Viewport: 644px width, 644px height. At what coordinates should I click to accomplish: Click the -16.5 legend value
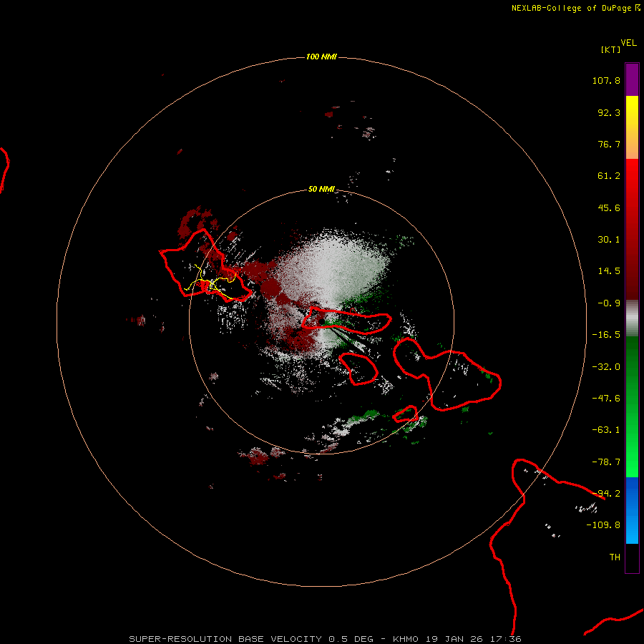[606, 335]
